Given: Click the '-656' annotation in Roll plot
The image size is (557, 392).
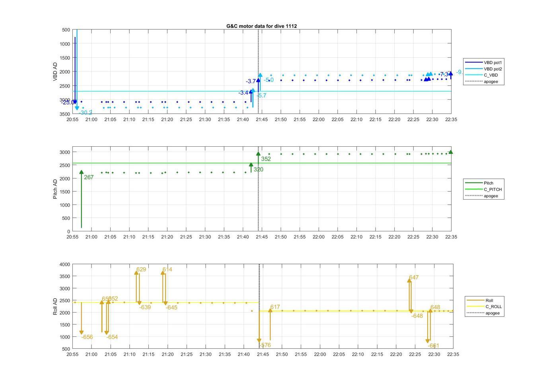Looking at the screenshot, I should (87, 337).
